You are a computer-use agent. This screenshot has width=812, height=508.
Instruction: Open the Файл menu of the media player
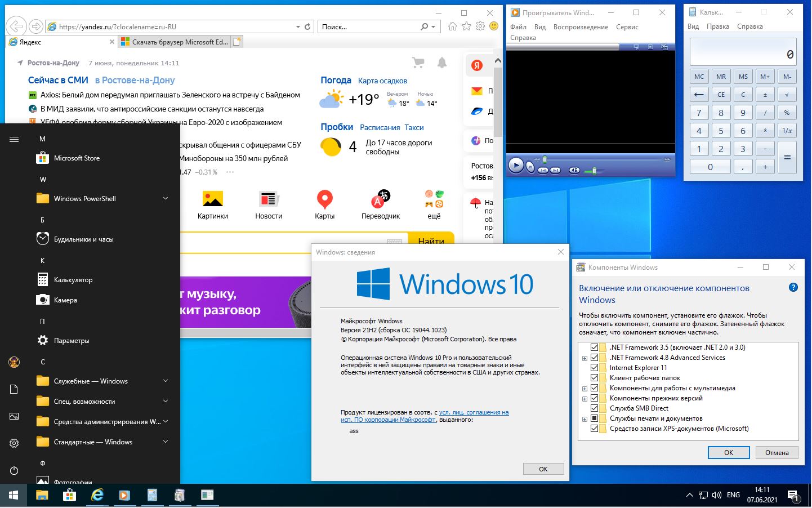click(518, 27)
